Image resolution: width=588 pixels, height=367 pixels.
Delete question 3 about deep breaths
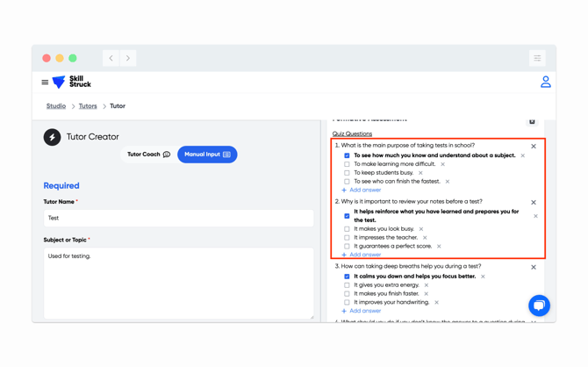(534, 267)
